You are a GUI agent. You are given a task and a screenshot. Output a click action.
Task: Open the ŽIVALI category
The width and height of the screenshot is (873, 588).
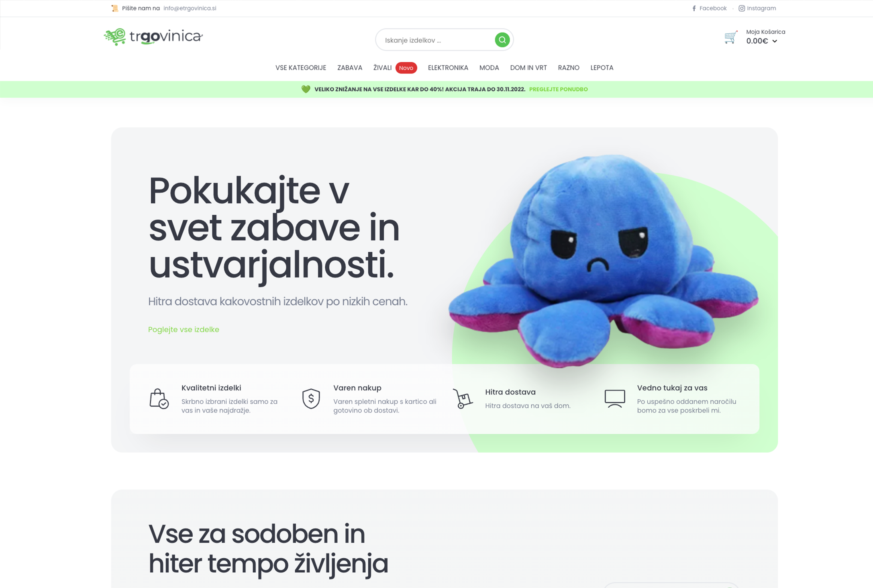point(382,68)
